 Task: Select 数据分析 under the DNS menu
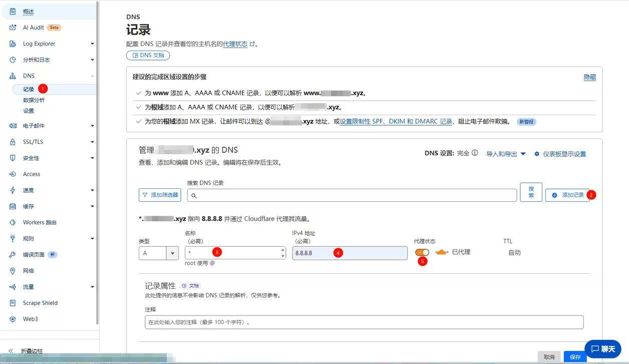click(34, 100)
